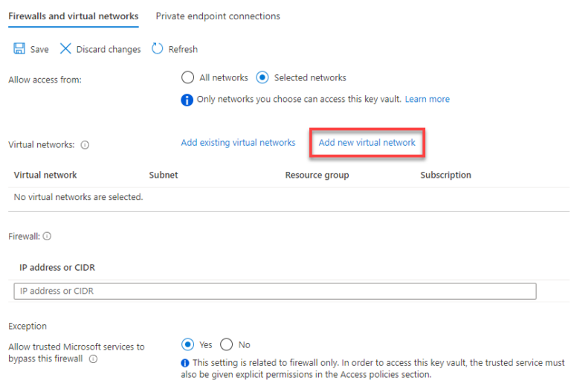Click the IP address or CIDR field
This screenshot has width=571, height=392.
point(275,291)
